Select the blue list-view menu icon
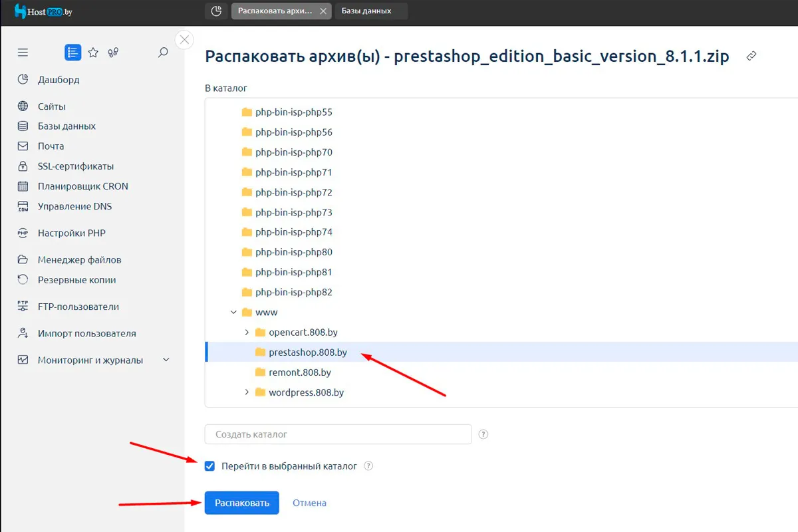798x532 pixels. pos(73,53)
